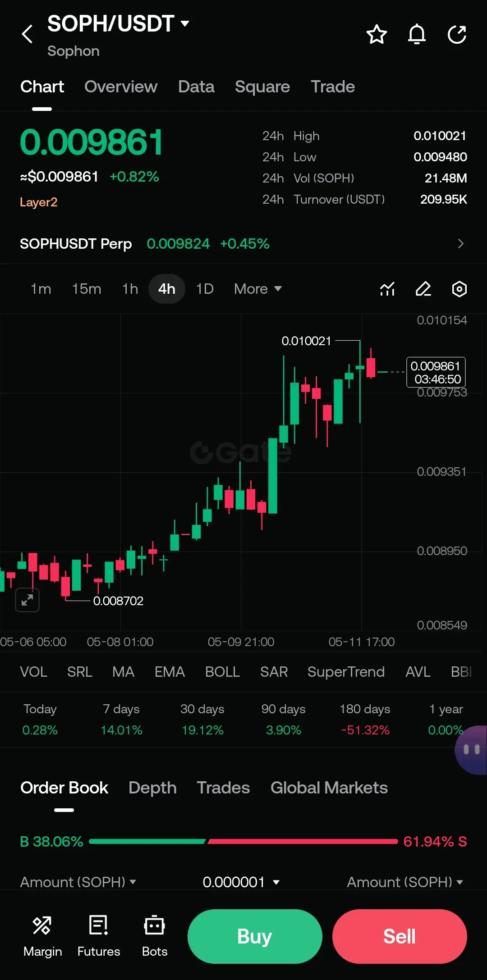This screenshot has height=980, width=487.
Task: Tap the 0.010021 high marker on chart
Action: tap(306, 341)
